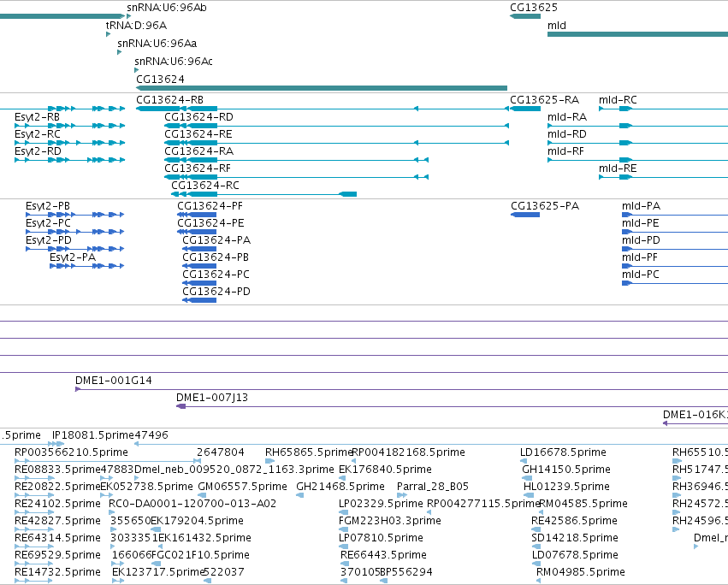This screenshot has width=728, height=585.
Task: Click EST RP003566210.5prime
Action: [71, 452]
